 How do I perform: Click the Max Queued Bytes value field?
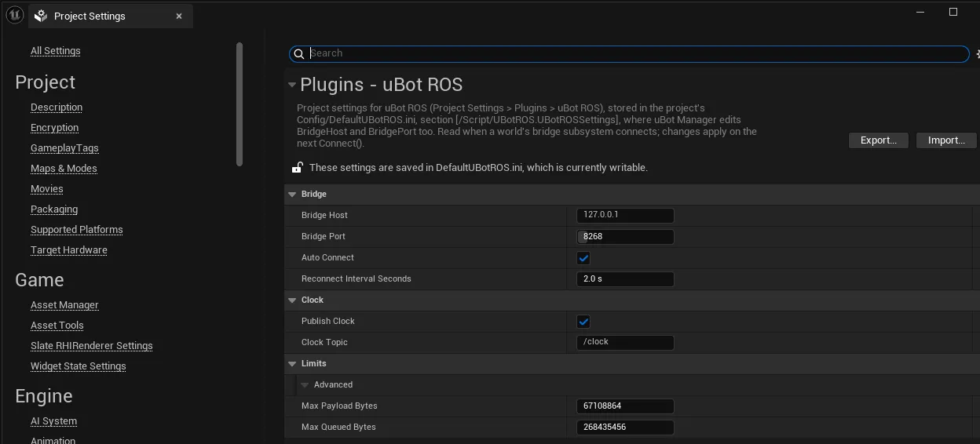tap(625, 427)
